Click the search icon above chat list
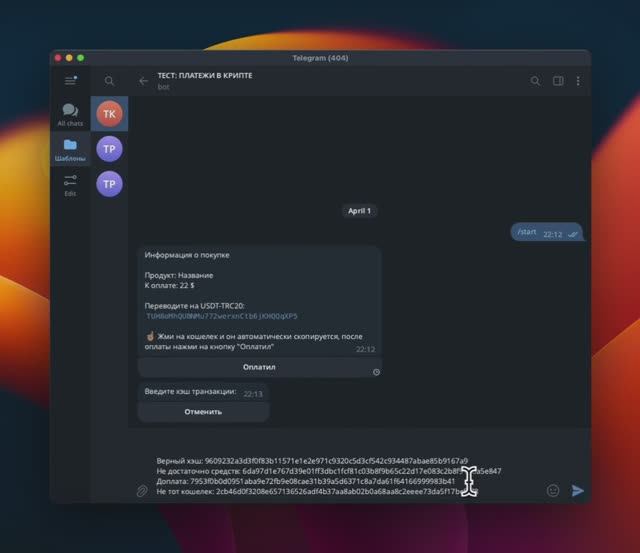The width and height of the screenshot is (640, 553). click(109, 81)
